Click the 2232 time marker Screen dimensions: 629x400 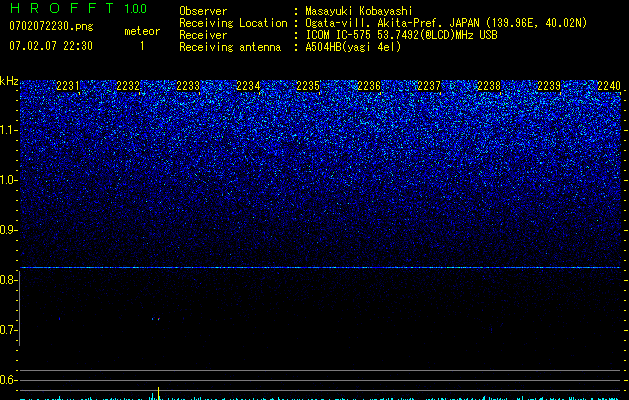click(x=128, y=86)
